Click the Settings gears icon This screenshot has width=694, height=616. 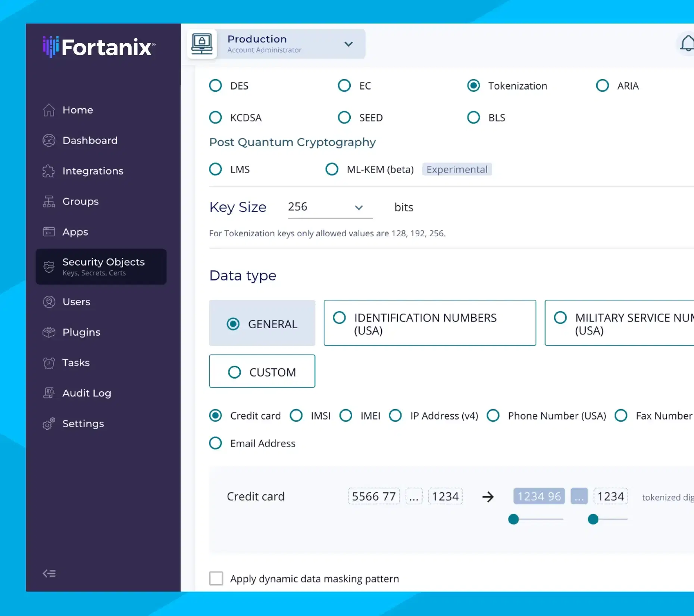tap(49, 423)
